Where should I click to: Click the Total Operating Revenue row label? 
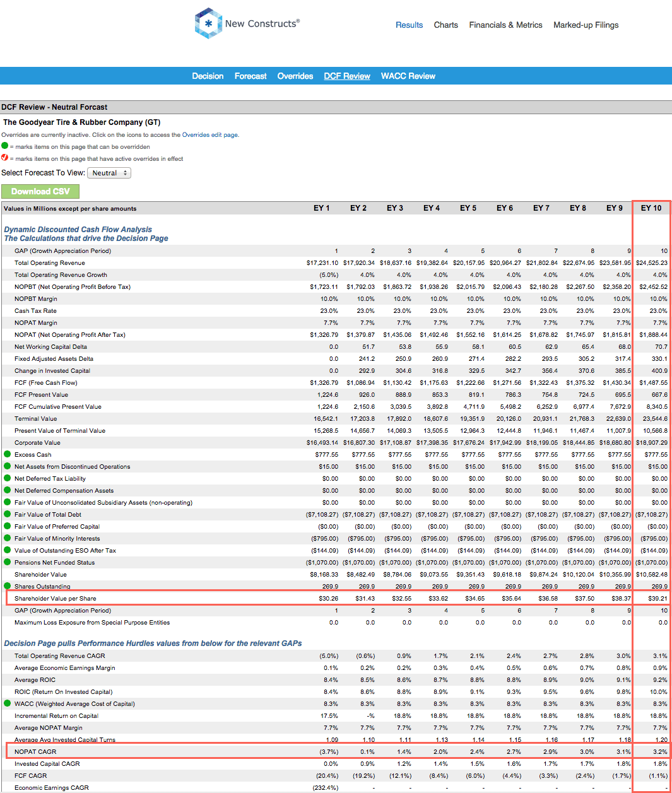(50, 263)
